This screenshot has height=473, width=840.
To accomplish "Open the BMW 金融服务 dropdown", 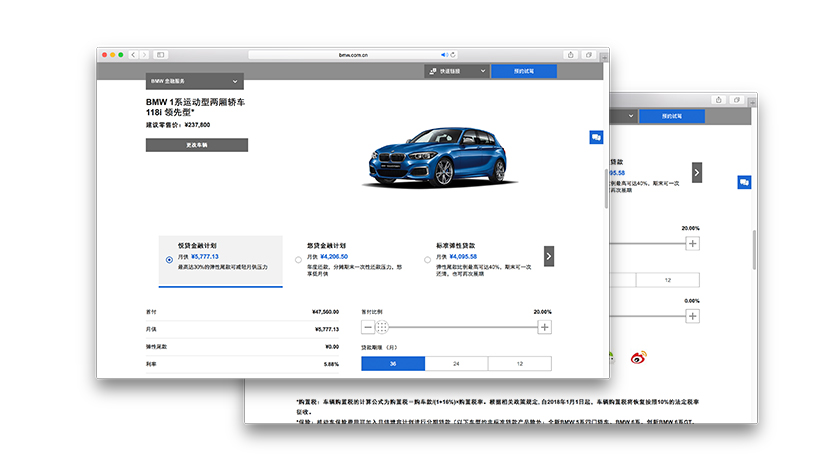I will tap(194, 81).
